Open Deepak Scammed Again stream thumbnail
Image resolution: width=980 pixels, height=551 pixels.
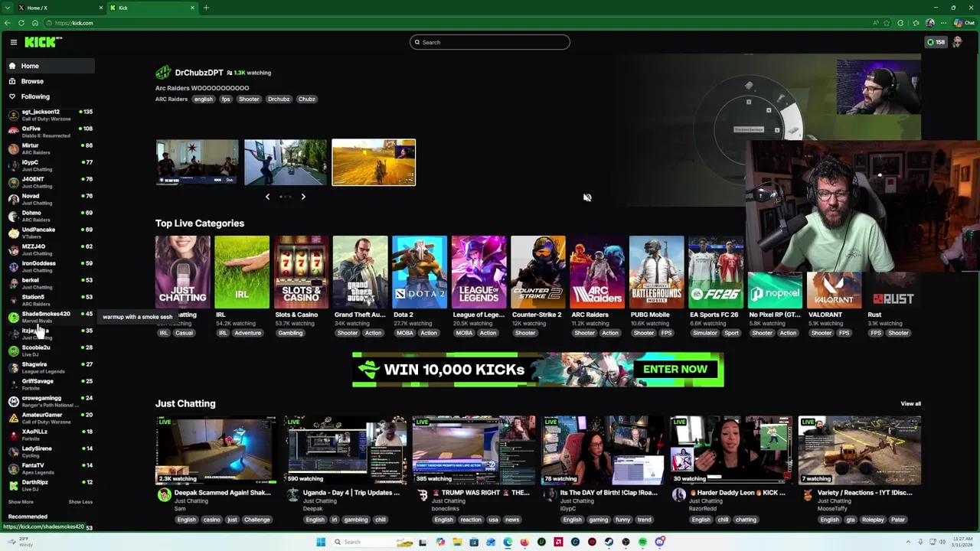pyautogui.click(x=217, y=451)
